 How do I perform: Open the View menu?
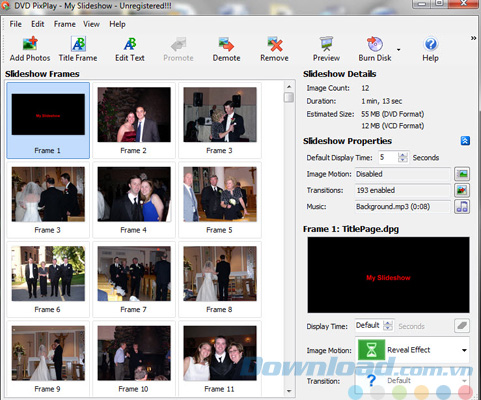coord(91,24)
